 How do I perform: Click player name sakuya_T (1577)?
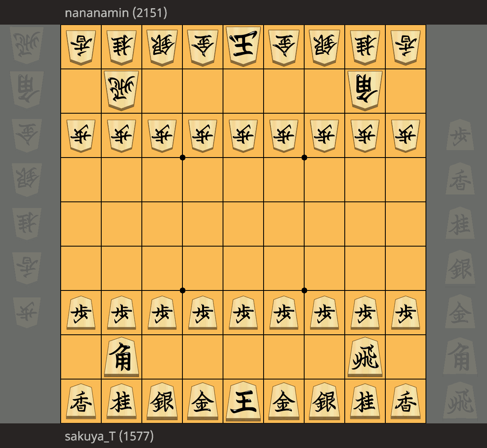tap(109, 436)
